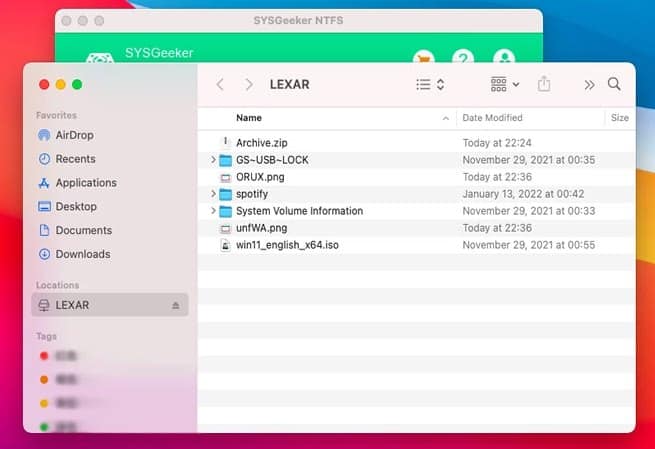
Task: Toggle the sort direction arrow in Name column
Action: [446, 119]
